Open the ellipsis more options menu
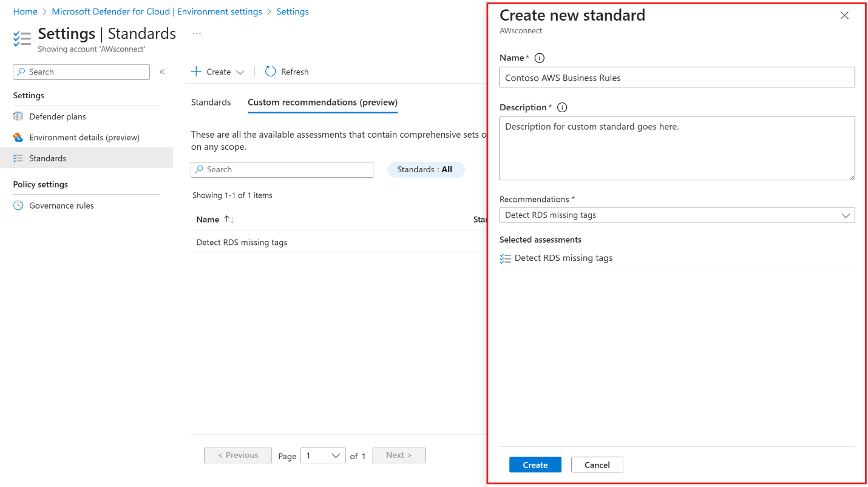The image size is (868, 487). (197, 34)
